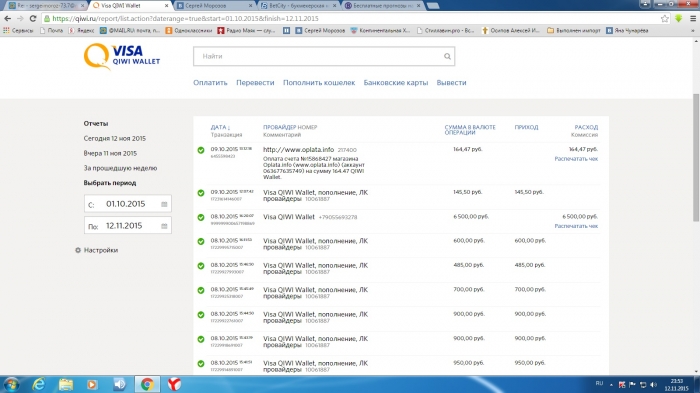Click the ПРИХОД column header
Screen dimensions: 700x393
point(526,127)
